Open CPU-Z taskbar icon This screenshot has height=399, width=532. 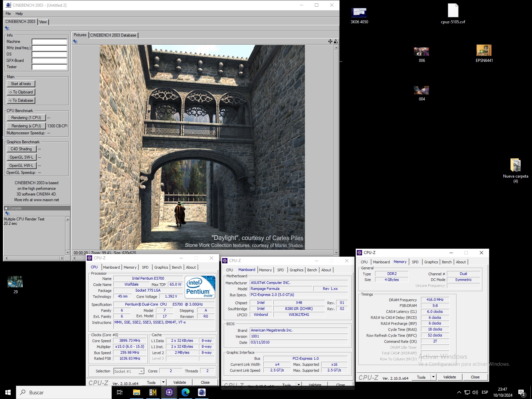[169, 392]
